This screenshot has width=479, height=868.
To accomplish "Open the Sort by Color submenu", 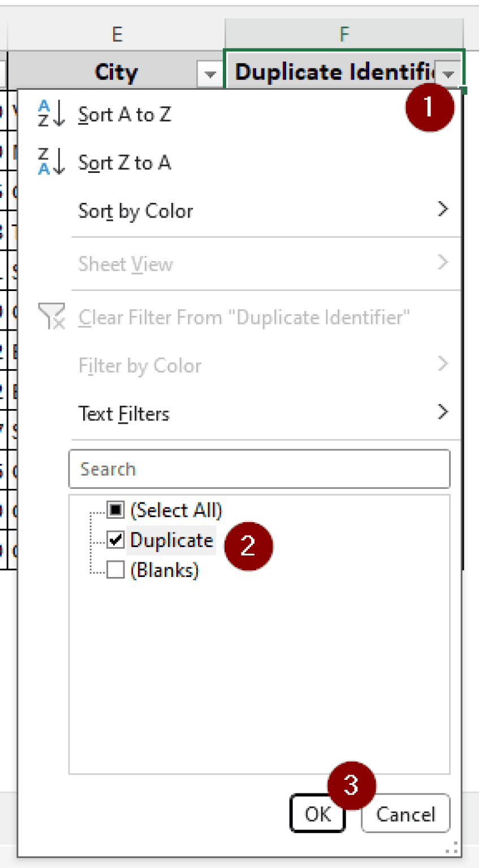I will click(136, 211).
